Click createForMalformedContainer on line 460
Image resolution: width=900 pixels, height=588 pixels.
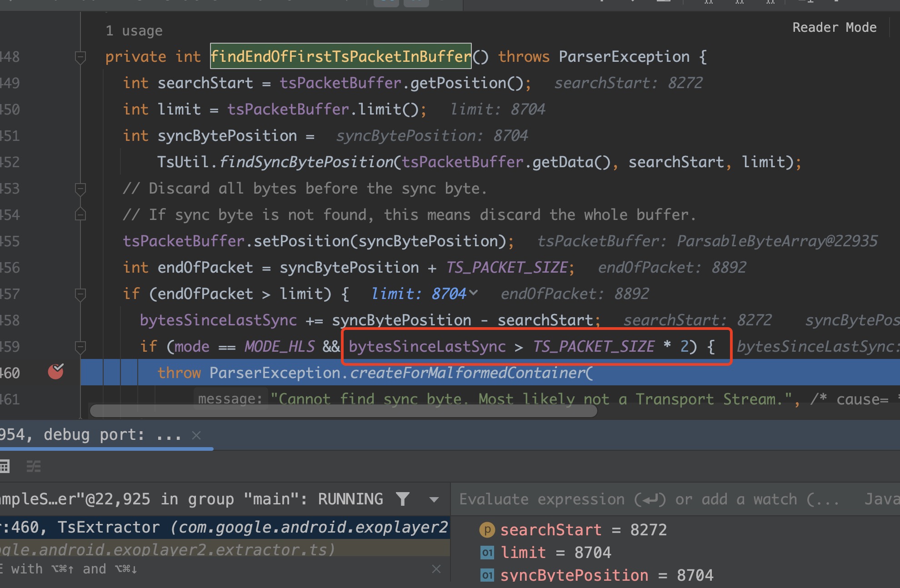[x=468, y=373]
